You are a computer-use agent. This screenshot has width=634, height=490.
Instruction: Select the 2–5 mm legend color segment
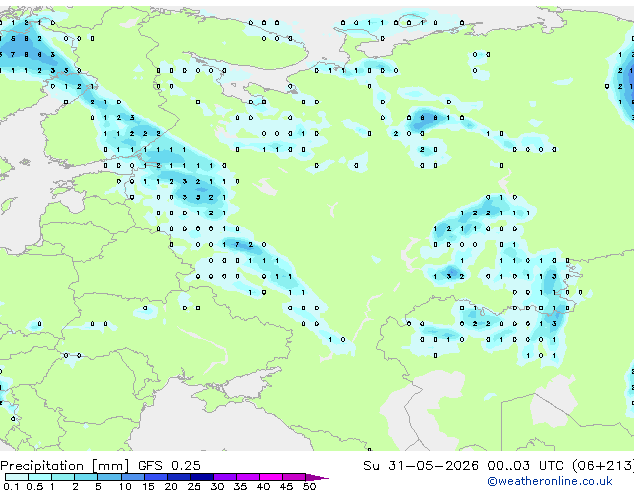[x=86, y=477]
